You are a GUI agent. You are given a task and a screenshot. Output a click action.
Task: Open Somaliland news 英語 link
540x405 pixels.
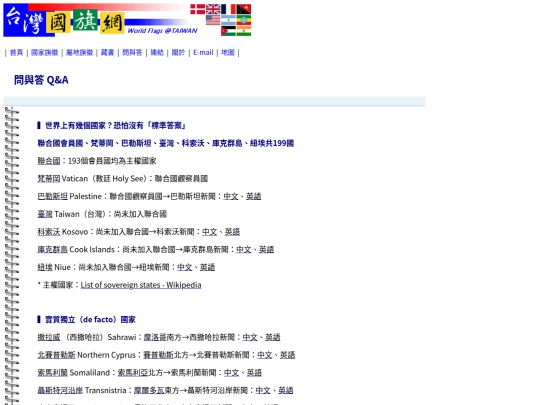[x=254, y=373]
